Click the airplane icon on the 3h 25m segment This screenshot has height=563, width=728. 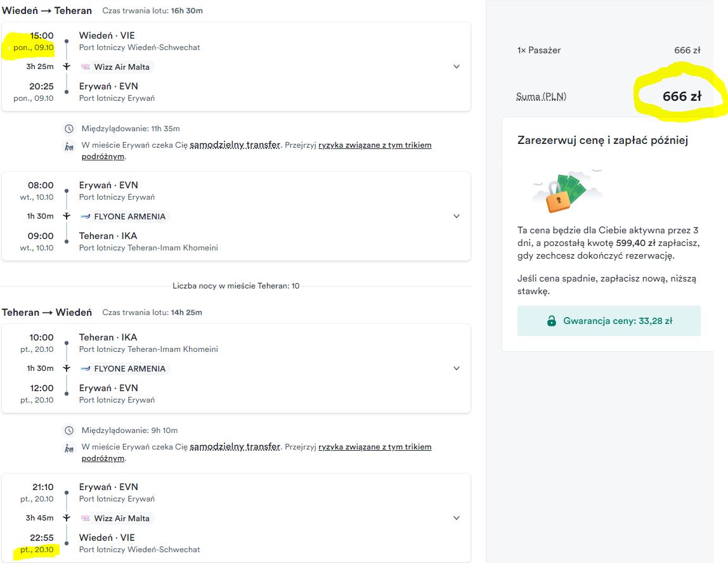coord(67,67)
